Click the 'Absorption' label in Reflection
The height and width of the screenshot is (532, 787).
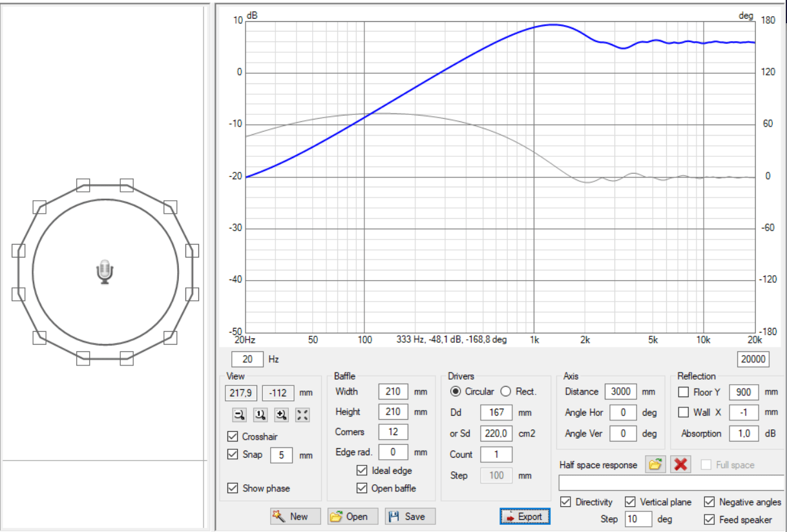pos(701,433)
